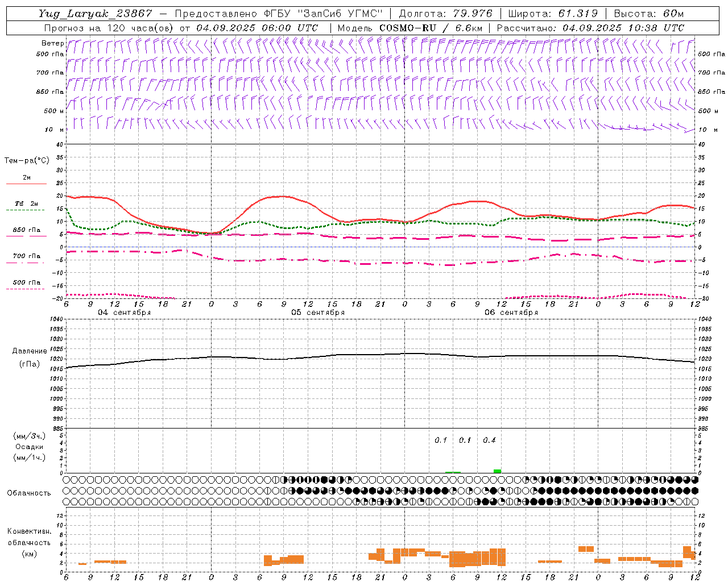Select the Долгота: 79.976 value

pyautogui.click(x=446, y=14)
